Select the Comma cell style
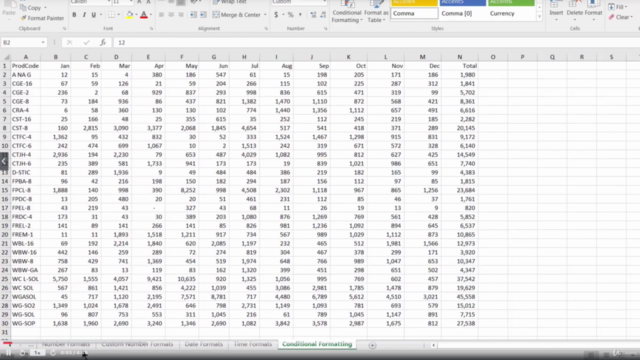The image size is (640, 360). click(x=414, y=13)
